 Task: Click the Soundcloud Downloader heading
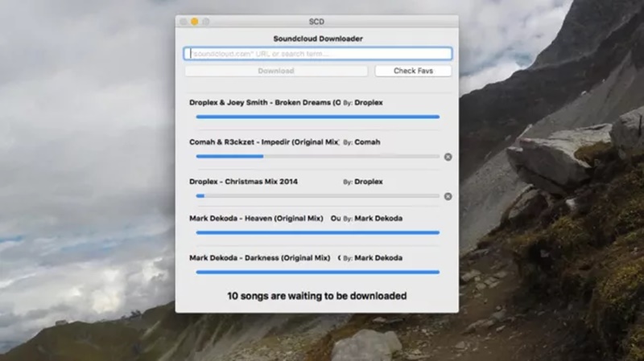pos(316,38)
